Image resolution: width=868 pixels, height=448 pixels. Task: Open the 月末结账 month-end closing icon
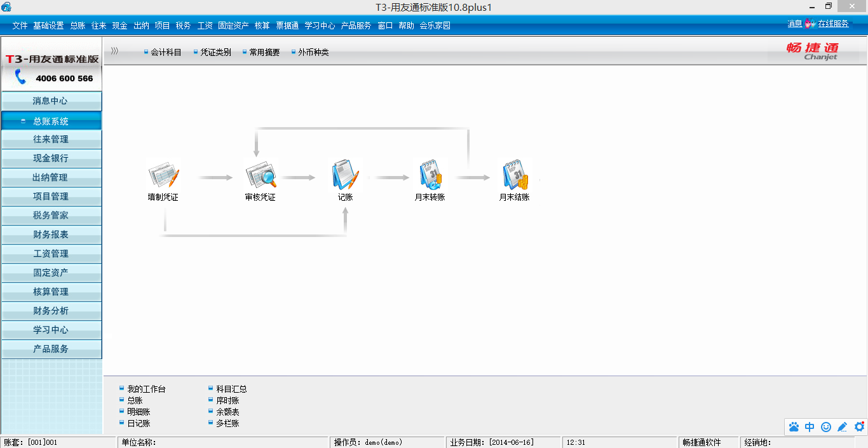coord(514,175)
